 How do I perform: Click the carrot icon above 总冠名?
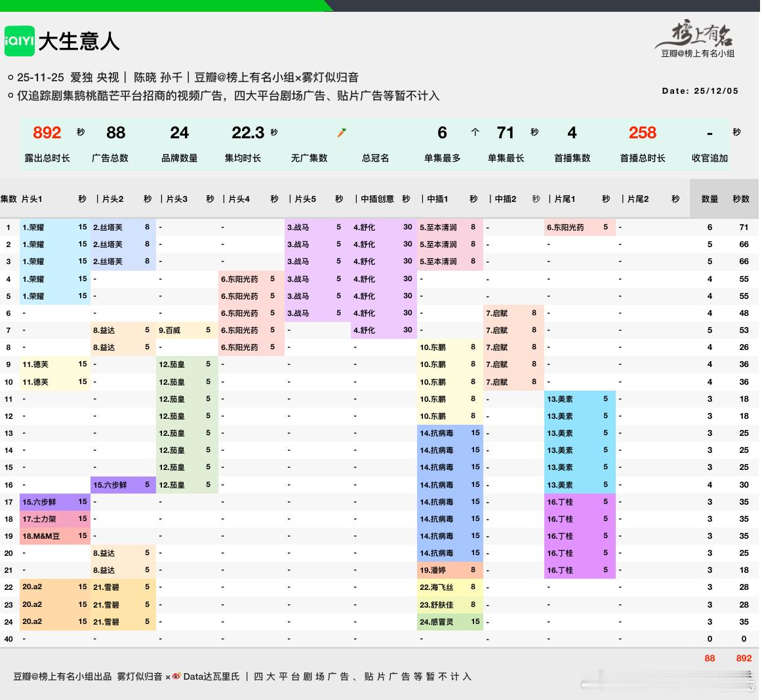pyautogui.click(x=342, y=132)
